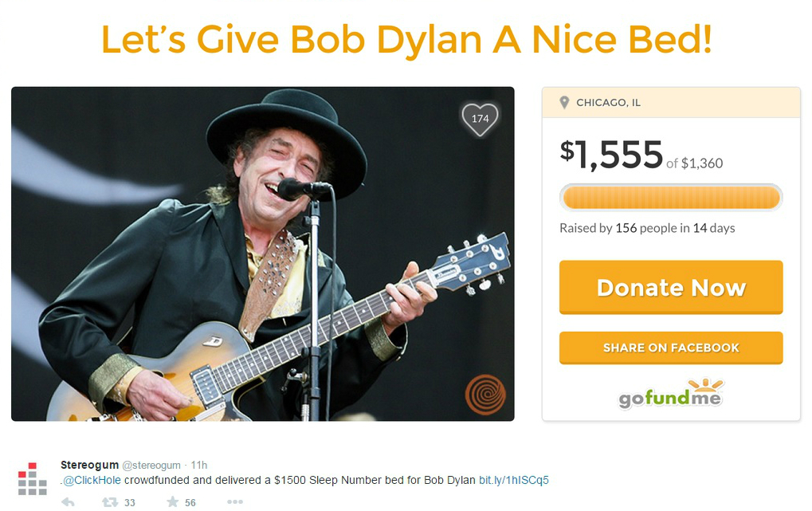812x511 pixels.
Task: Retweet the Stereogum tweet
Action: click(109, 501)
